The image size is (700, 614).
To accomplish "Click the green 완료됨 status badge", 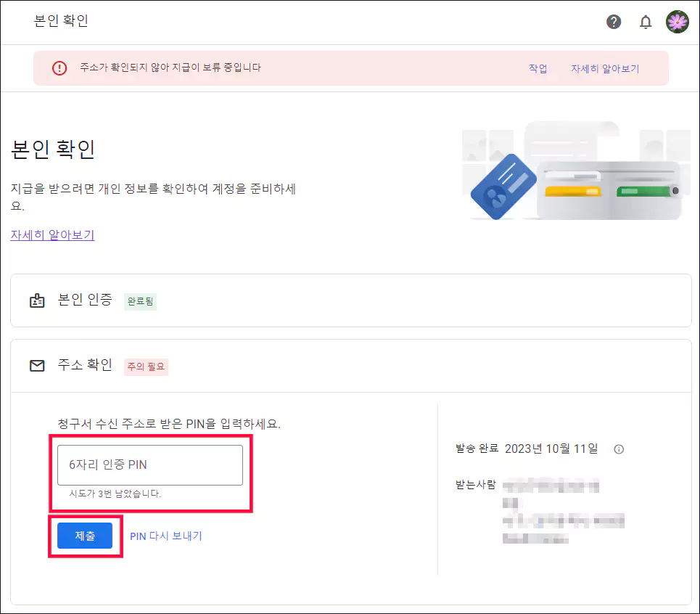I will 139,302.
